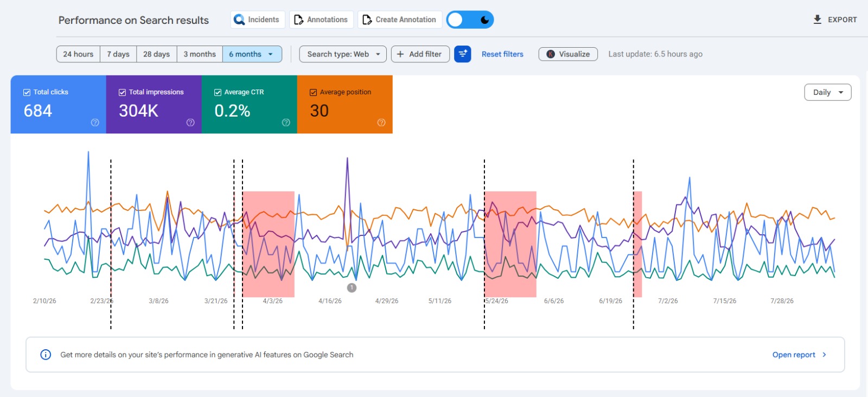Click the blue filter list icon
The width and height of the screenshot is (868, 397).
point(463,54)
